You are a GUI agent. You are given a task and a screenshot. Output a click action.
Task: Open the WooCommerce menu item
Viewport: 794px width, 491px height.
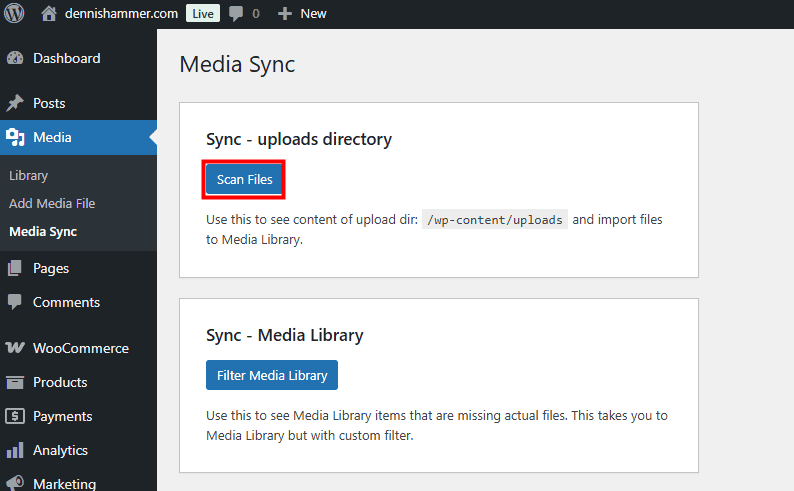click(x=81, y=348)
